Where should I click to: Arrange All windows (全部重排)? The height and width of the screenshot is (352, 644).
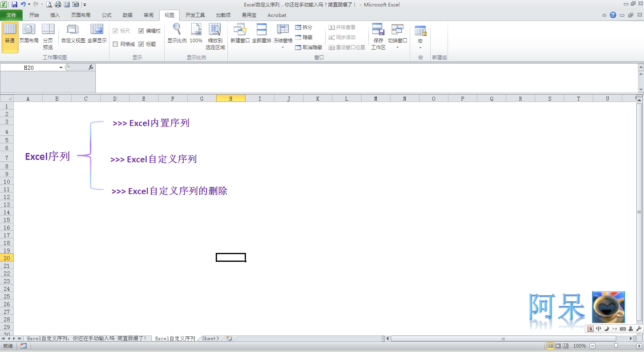pos(262,34)
